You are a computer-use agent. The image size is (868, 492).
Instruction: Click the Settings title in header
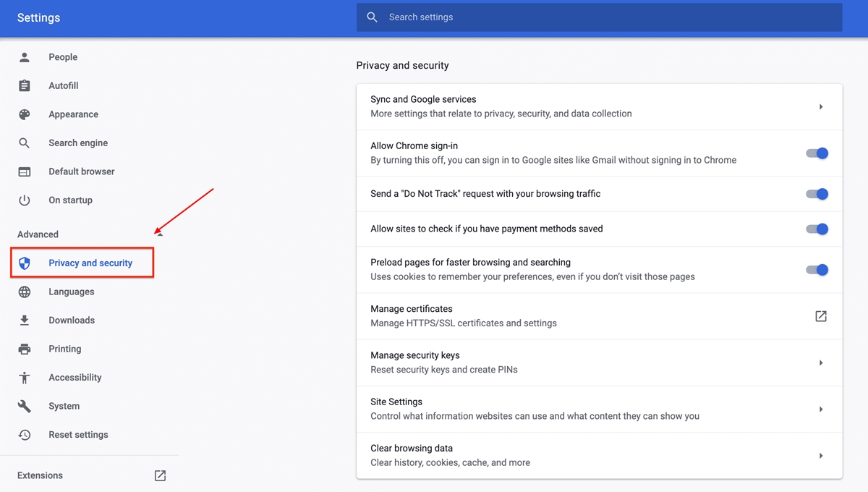pyautogui.click(x=39, y=17)
